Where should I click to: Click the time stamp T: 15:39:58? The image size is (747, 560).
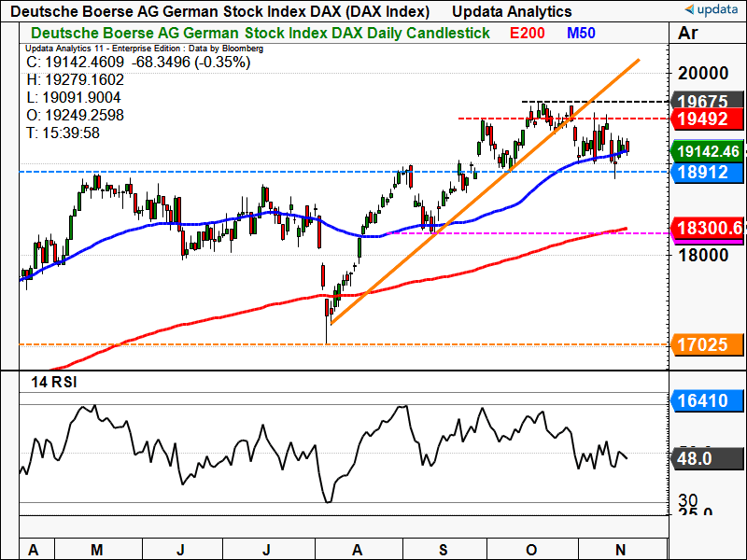(x=63, y=133)
